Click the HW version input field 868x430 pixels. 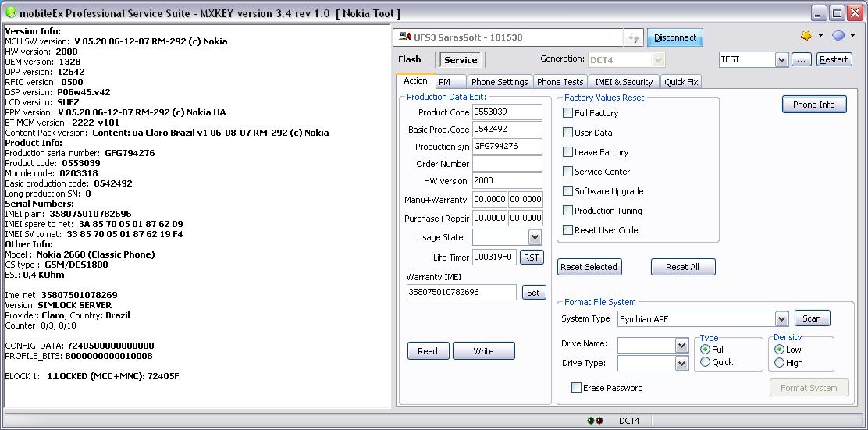[x=507, y=180]
